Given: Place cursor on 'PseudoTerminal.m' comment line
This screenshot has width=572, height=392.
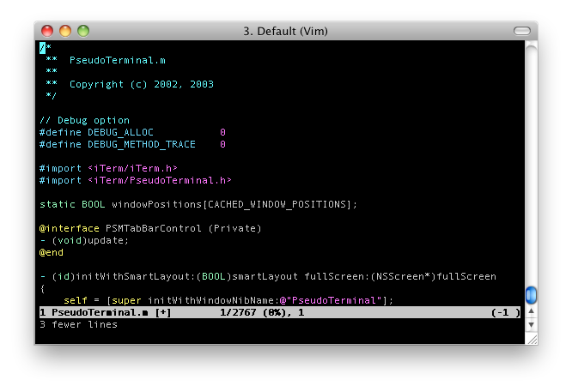Looking at the screenshot, I should pyautogui.click(x=118, y=60).
